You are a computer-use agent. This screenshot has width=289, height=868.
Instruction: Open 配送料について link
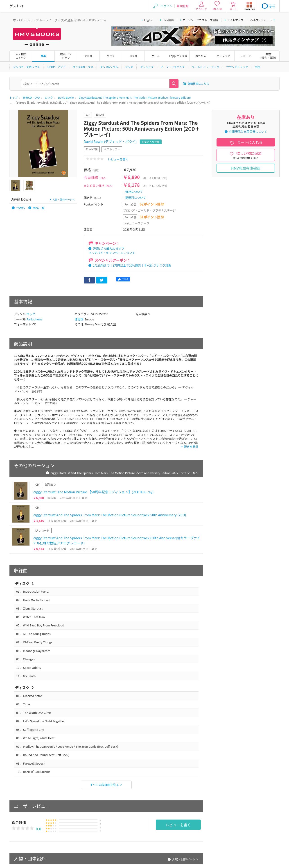pos(135,198)
